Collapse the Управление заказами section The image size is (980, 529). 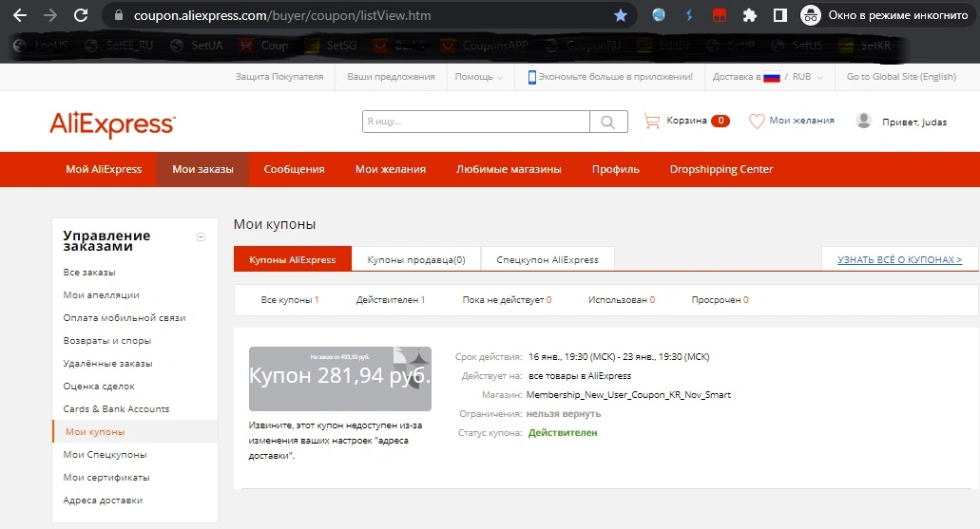[201, 236]
